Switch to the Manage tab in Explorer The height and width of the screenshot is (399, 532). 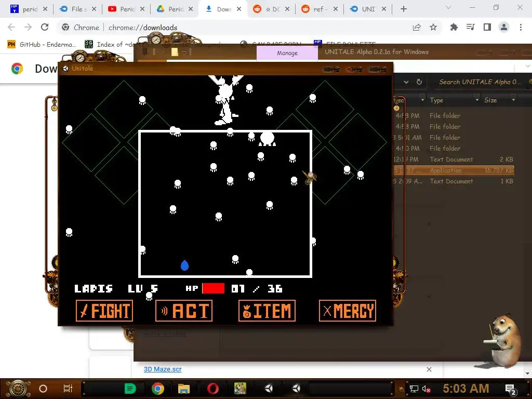click(x=287, y=53)
